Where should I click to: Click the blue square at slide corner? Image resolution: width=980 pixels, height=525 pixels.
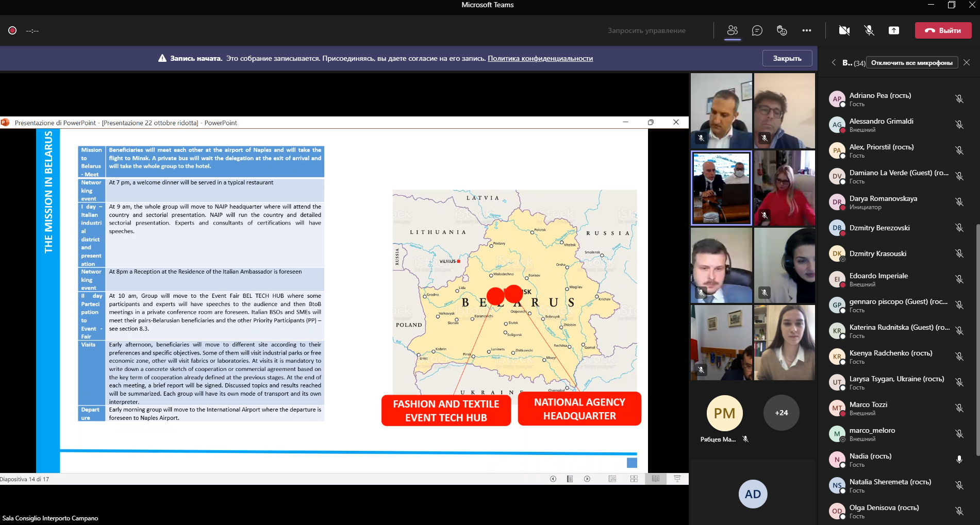(x=632, y=463)
